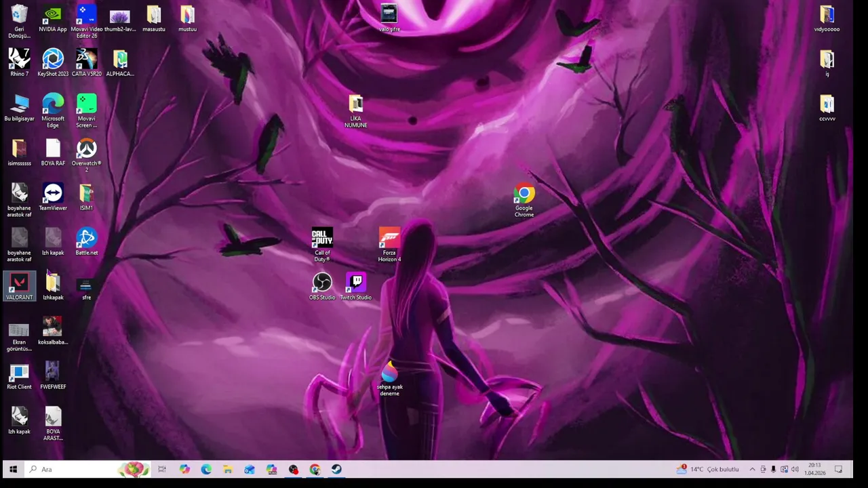The width and height of the screenshot is (868, 488).
Task: Open the LIKA NUMUNE folder
Action: tap(356, 110)
